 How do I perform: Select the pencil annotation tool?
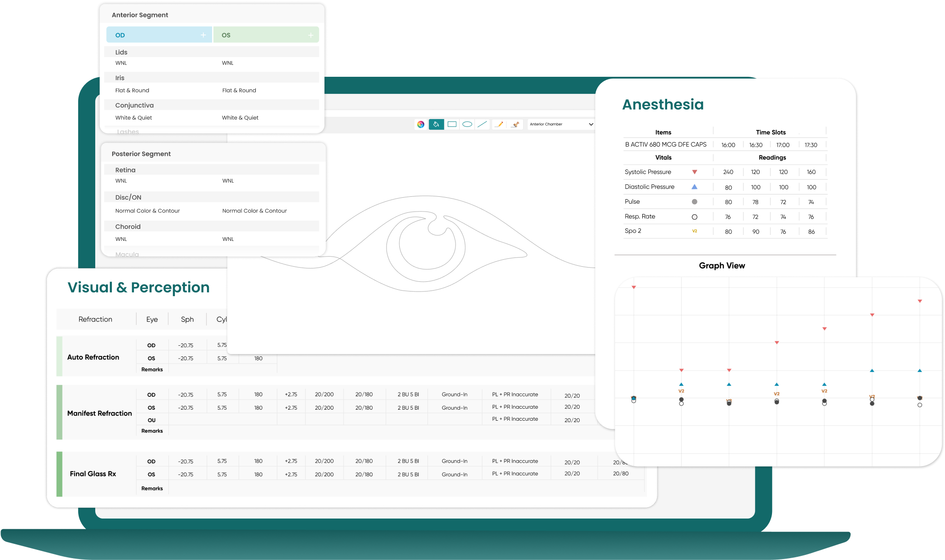(x=499, y=124)
